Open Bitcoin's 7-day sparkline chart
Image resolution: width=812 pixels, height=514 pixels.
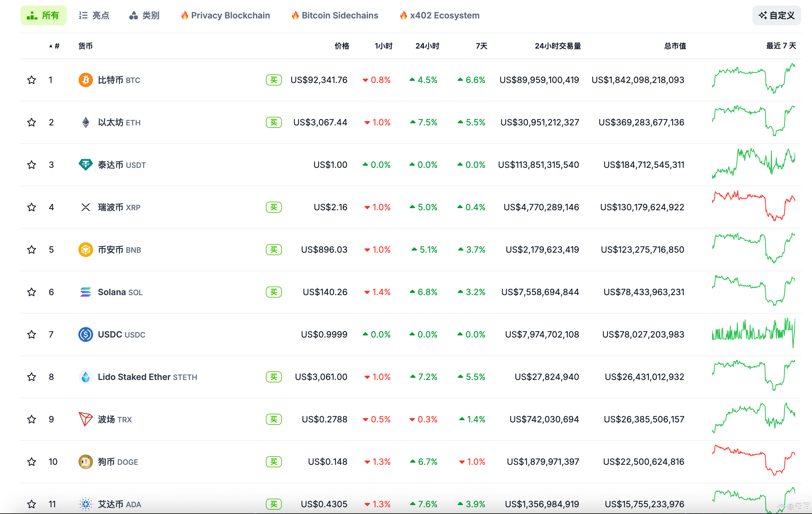[753, 79]
